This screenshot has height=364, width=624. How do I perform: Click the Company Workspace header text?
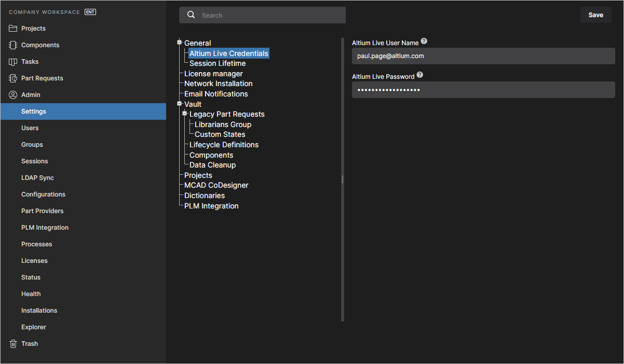(45, 12)
